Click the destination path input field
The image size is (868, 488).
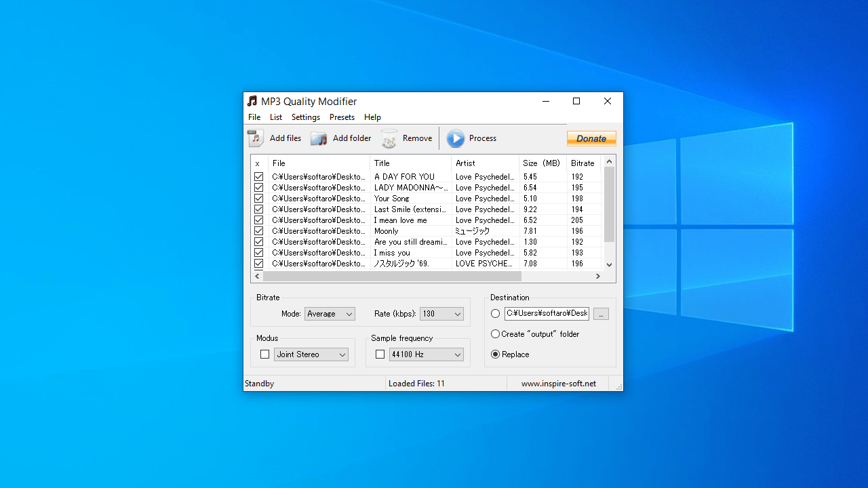547,314
